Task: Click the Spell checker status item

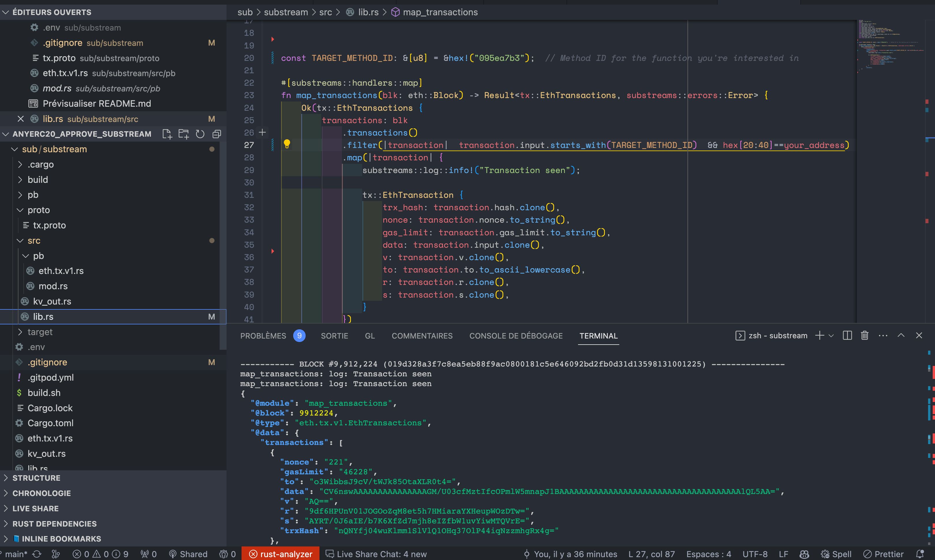Action: click(836, 554)
